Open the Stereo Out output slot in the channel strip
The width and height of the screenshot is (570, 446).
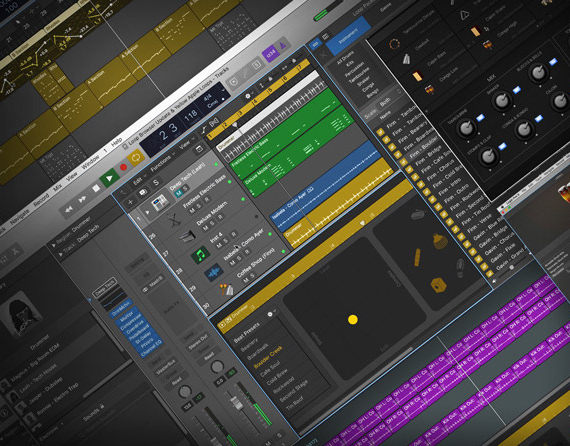pyautogui.click(x=198, y=341)
